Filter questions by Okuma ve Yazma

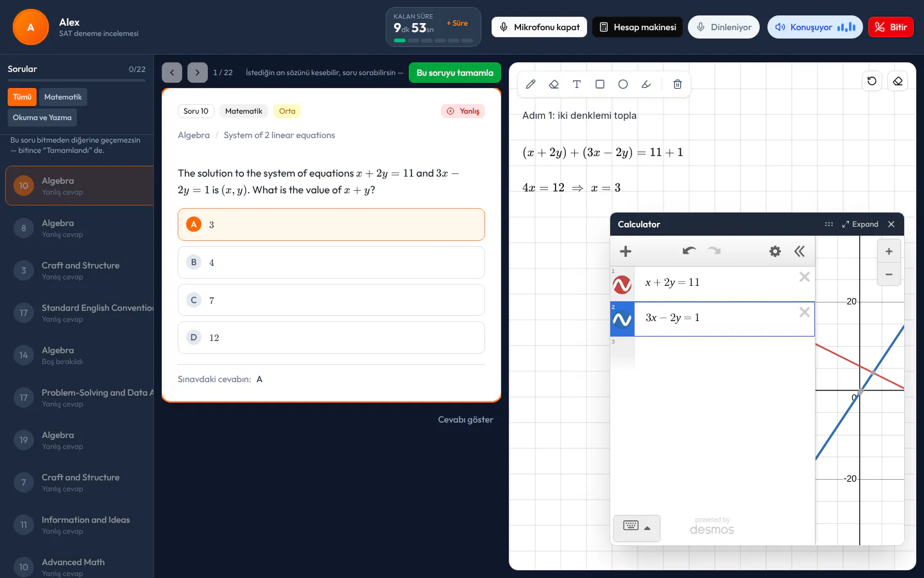(42, 118)
